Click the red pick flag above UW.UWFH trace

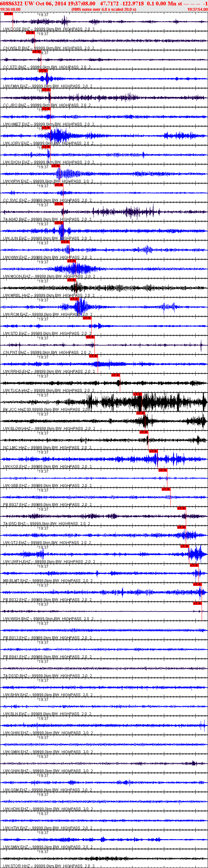pyautogui.click(x=185, y=546)
